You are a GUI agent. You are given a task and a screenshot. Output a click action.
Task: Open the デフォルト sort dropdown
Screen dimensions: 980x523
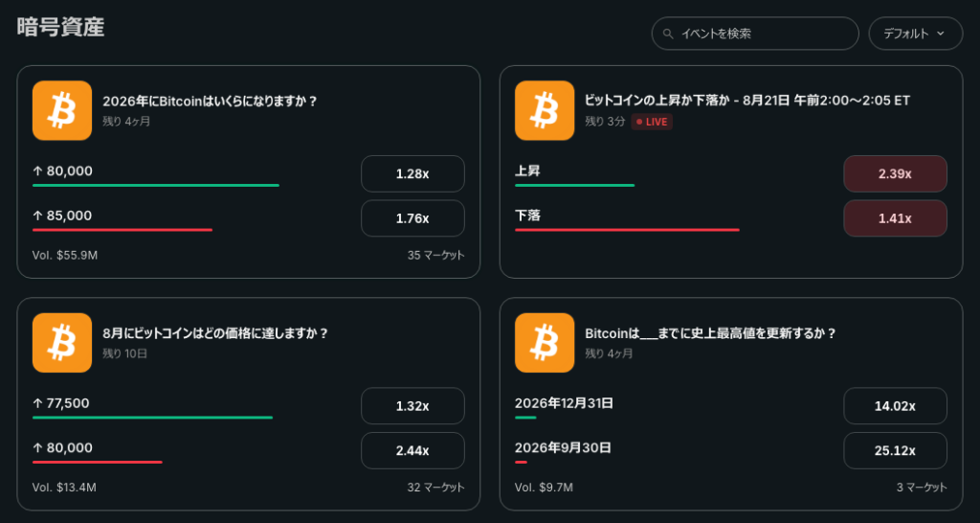(916, 34)
